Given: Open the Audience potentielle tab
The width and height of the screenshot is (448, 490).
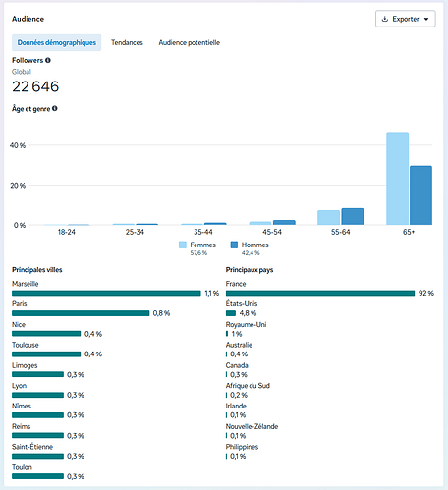Looking at the screenshot, I should click(x=190, y=42).
